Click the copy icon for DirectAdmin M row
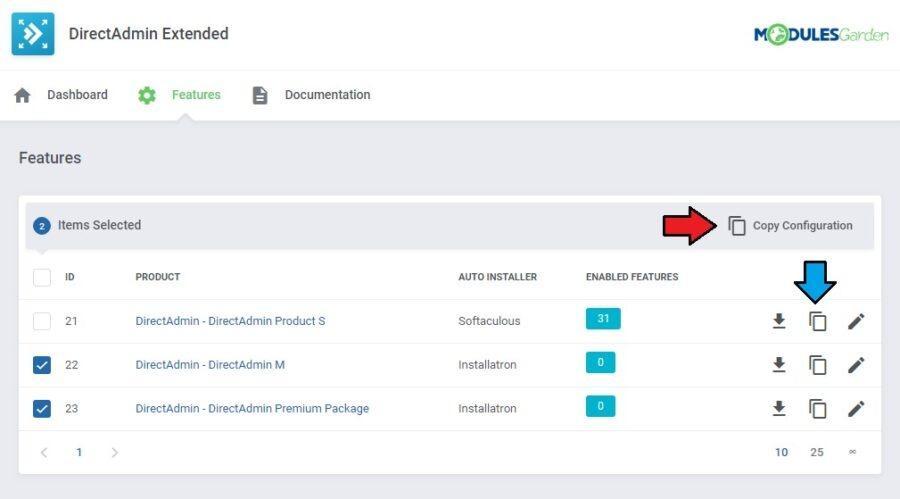This screenshot has width=900, height=499. (x=818, y=365)
